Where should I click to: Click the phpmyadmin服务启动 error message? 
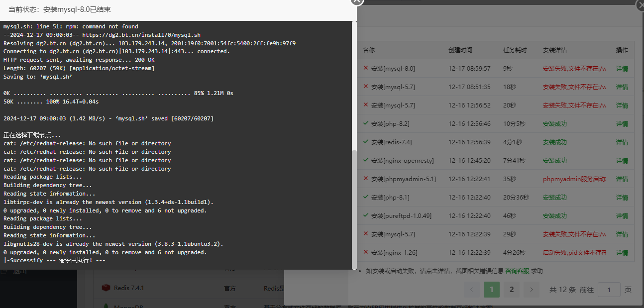(574, 179)
